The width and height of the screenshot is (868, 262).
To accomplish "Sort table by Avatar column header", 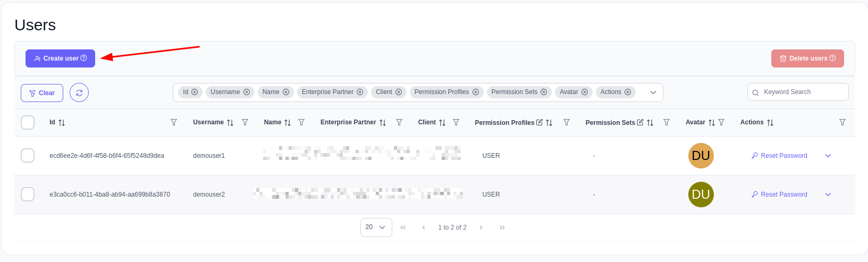I will (x=695, y=122).
